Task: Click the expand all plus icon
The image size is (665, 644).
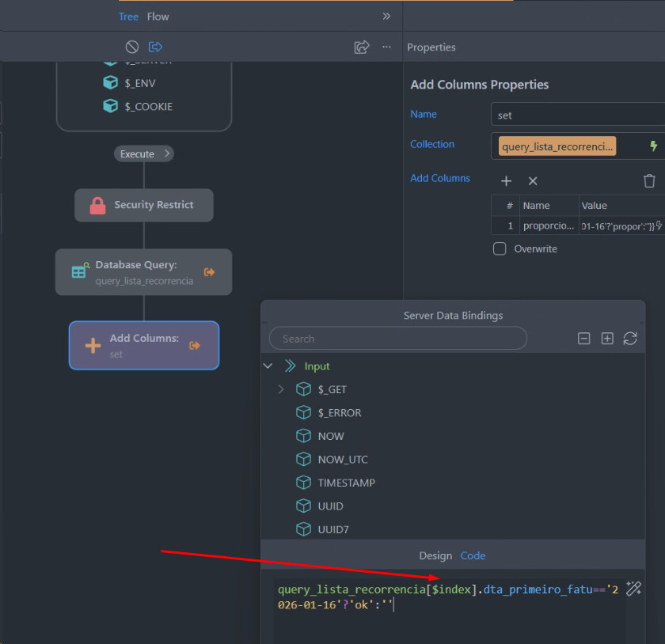Action: tap(607, 339)
